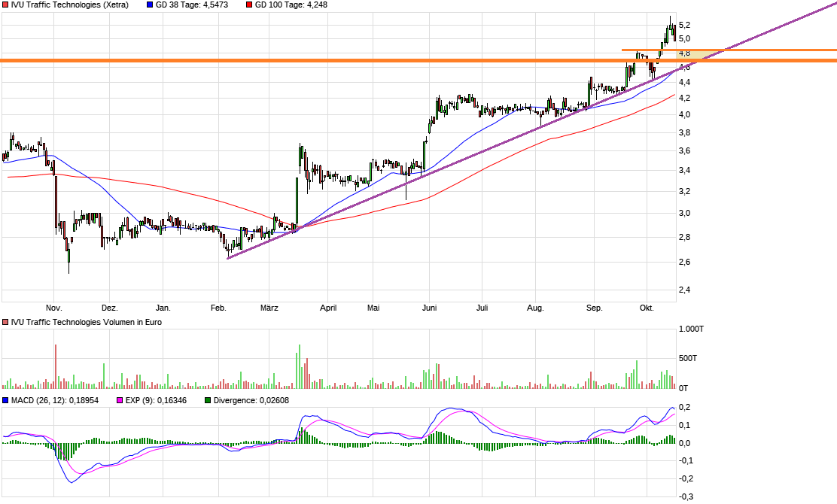Click the '0T' volume axis value
The image size is (837, 504).
point(683,387)
